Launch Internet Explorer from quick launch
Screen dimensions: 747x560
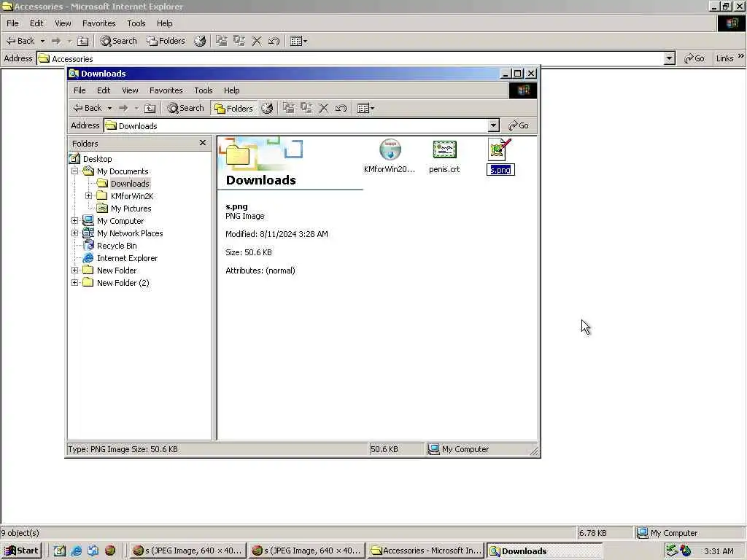point(76,551)
